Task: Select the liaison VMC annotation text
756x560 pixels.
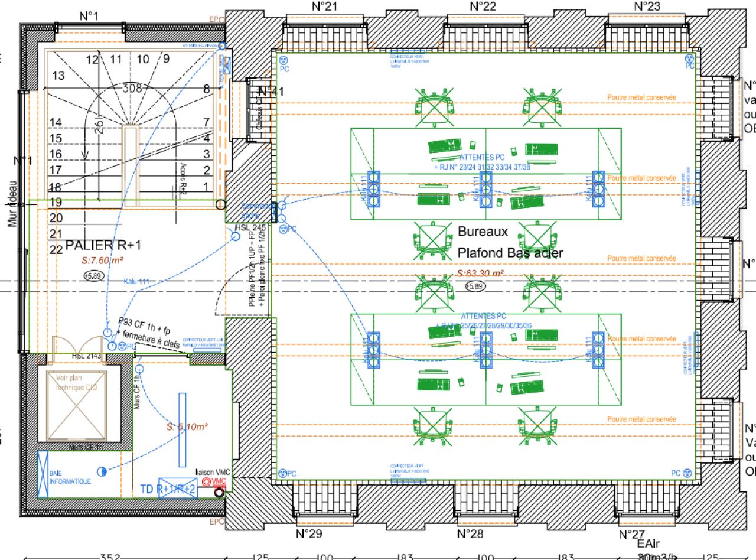Action: 212,471
